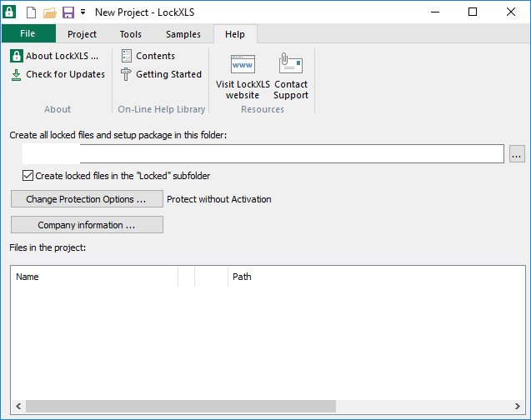The image size is (531, 420).
Task: Click the green padlock icon beside About LockXLS
Action: point(17,56)
